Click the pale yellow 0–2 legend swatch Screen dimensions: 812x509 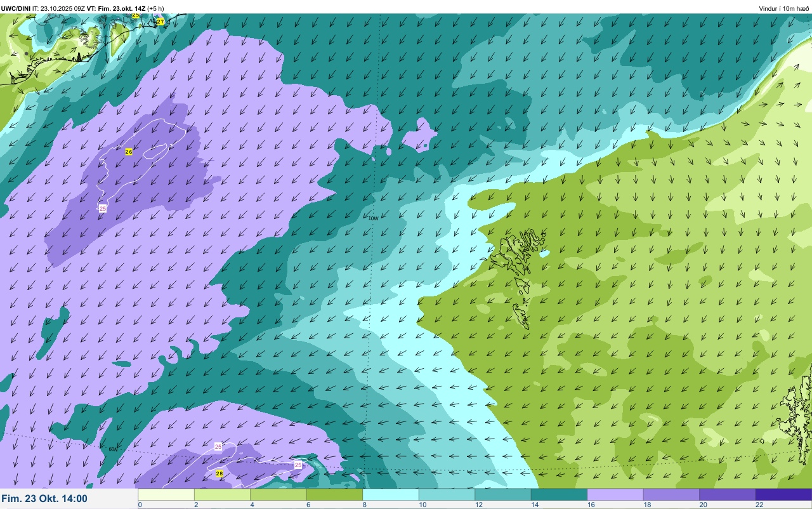[x=166, y=494]
